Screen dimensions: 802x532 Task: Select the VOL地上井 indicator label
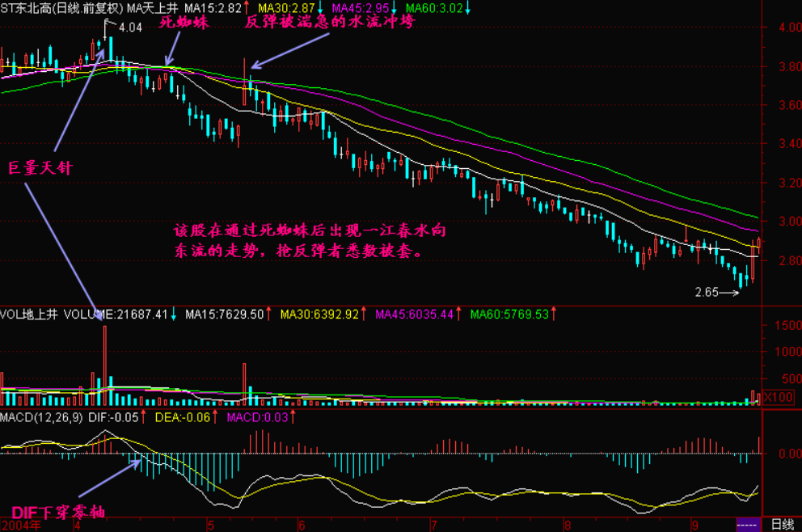point(29,314)
